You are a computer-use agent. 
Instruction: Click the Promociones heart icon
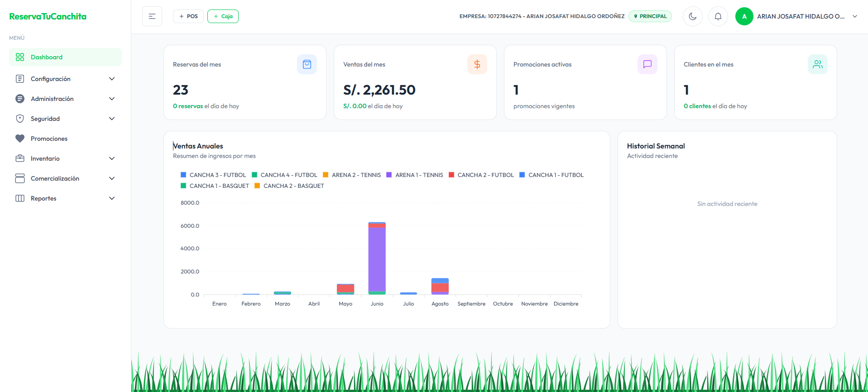20,139
